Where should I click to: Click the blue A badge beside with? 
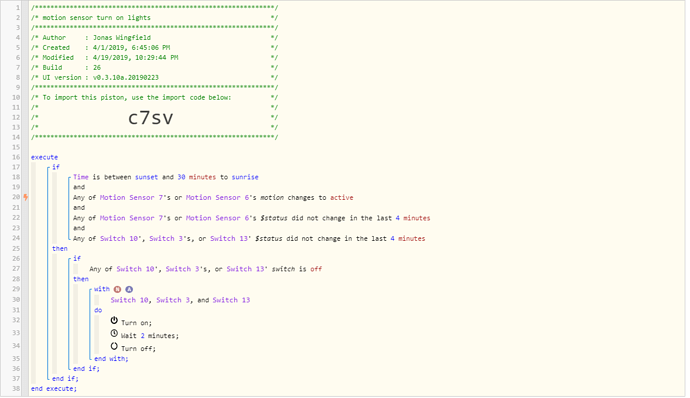pos(129,289)
